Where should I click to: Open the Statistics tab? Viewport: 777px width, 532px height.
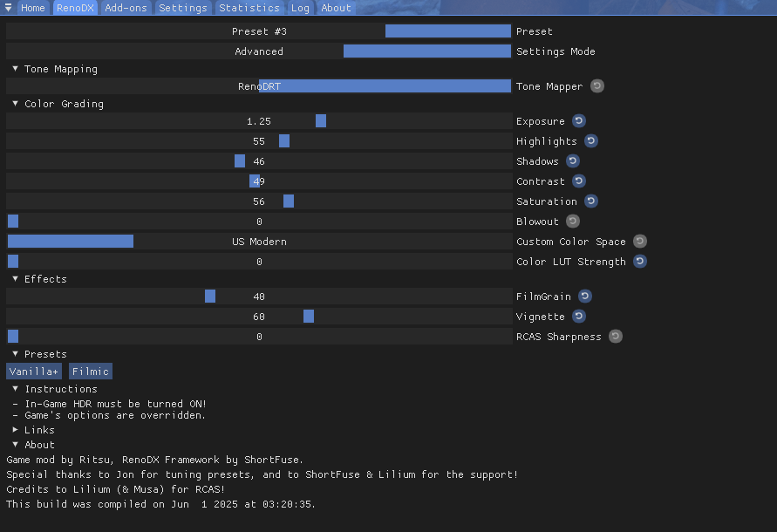[x=249, y=8]
